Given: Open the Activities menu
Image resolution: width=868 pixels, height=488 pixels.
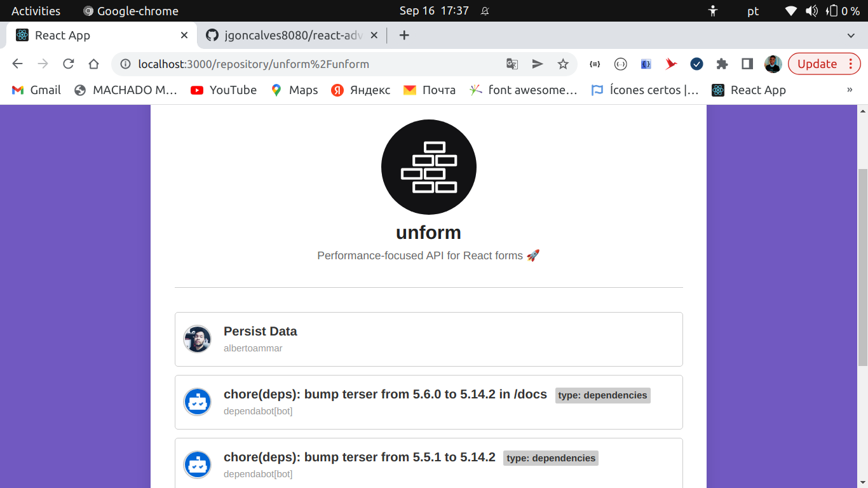Looking at the screenshot, I should 36,10.
